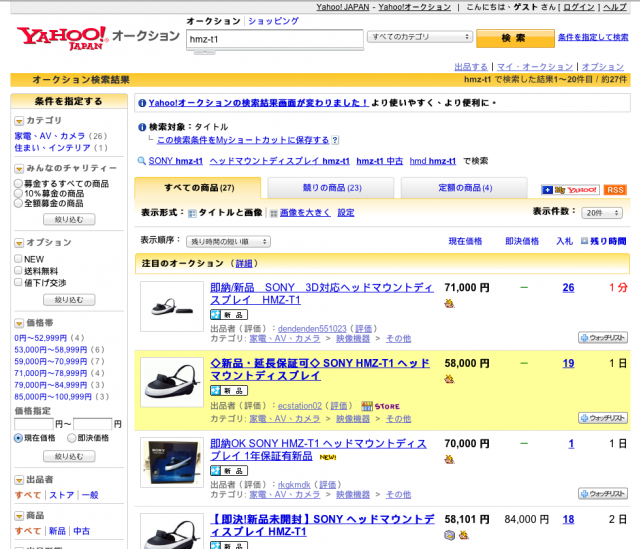Click the 残り時間 sort indicator icon
This screenshot has width=640, height=549.
click(584, 241)
